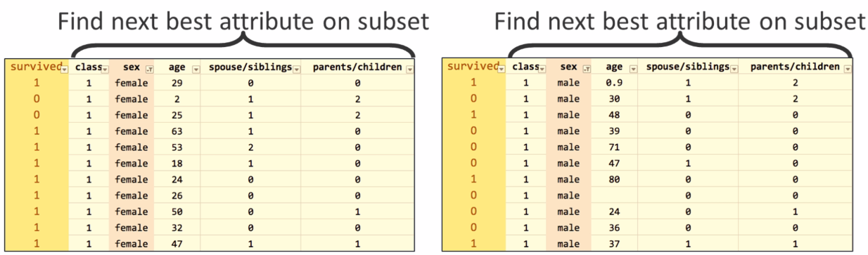Open spouse/siblings filter dropdown in left table
Screen dimensions: 868x255
[297, 70]
